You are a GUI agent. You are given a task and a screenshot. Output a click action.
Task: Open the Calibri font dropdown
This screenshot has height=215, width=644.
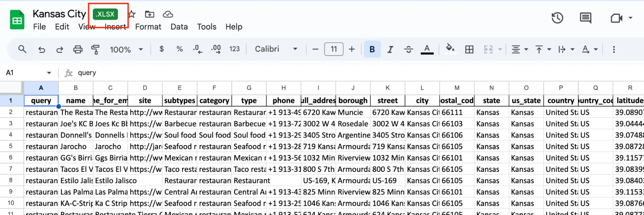click(x=276, y=49)
